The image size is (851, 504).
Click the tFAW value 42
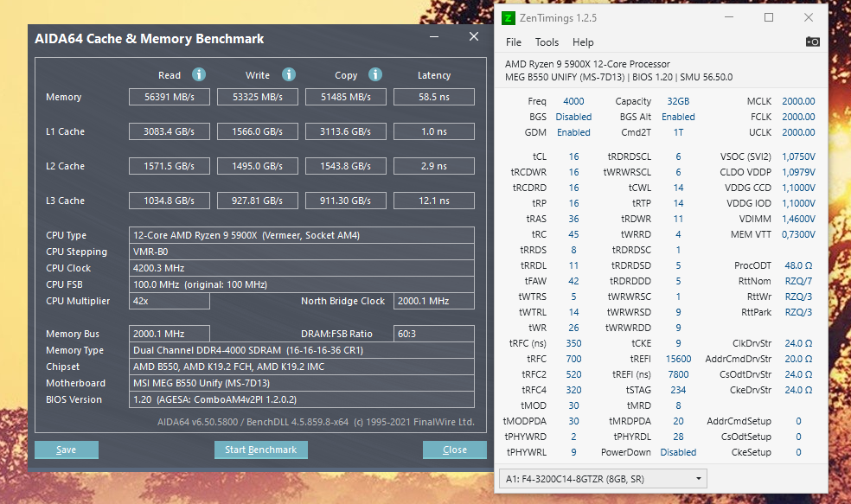point(573,282)
